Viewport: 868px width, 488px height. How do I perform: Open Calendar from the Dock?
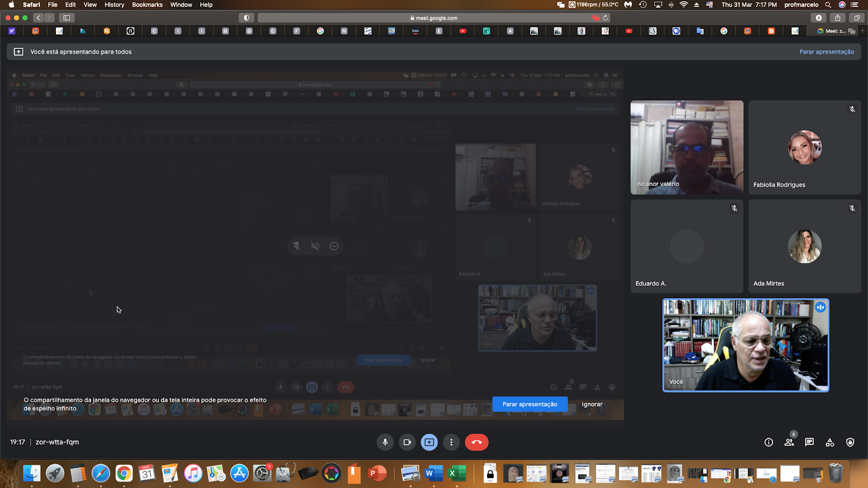tap(146, 473)
